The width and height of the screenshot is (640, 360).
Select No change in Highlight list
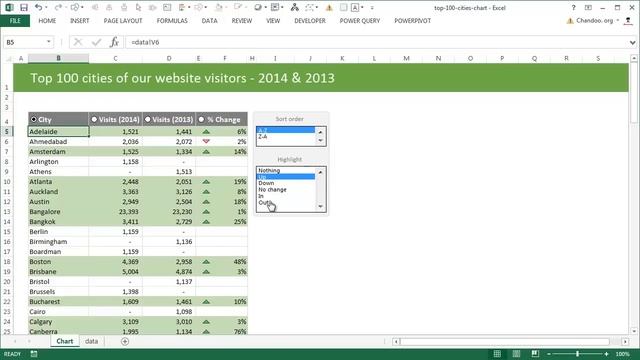tap(286, 190)
